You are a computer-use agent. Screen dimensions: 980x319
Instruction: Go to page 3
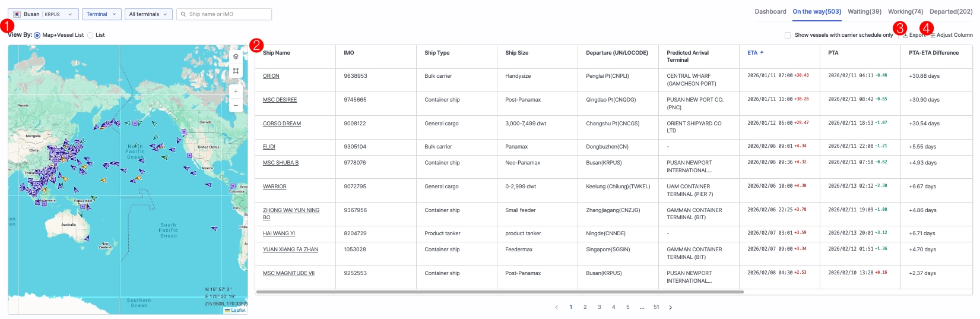click(599, 308)
